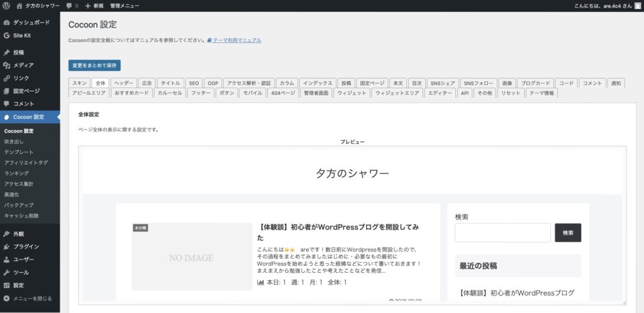Open the SNSシェア tab
The width and height of the screenshot is (644, 313).
(442, 83)
